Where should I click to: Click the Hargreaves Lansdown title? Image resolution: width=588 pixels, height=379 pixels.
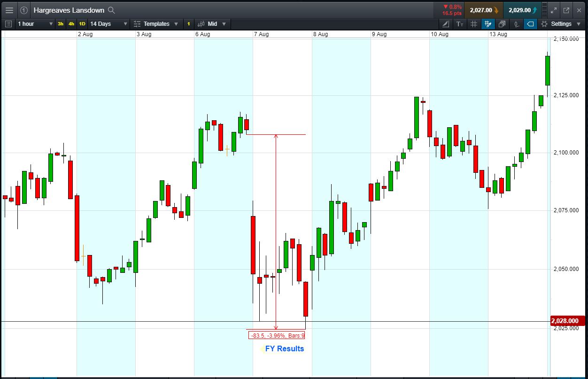pos(69,10)
